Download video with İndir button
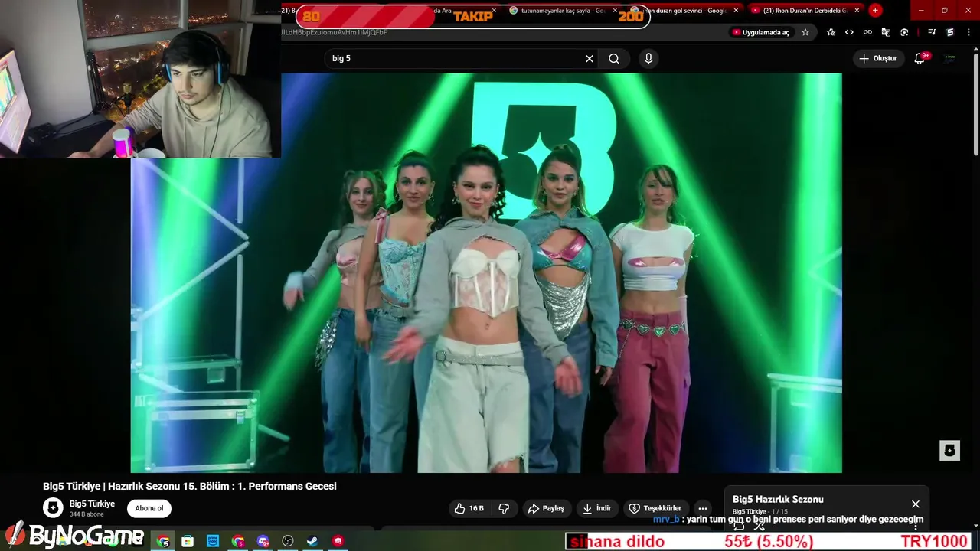This screenshot has height=551, width=980. click(596, 508)
